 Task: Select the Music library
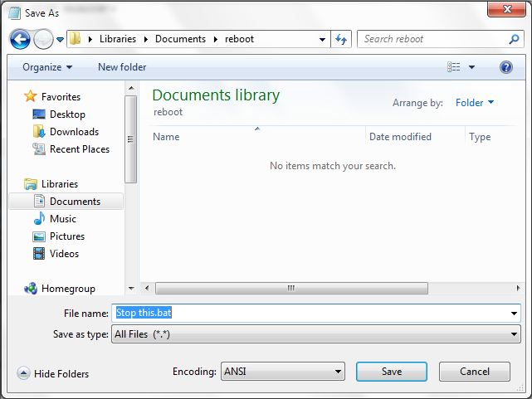click(63, 219)
